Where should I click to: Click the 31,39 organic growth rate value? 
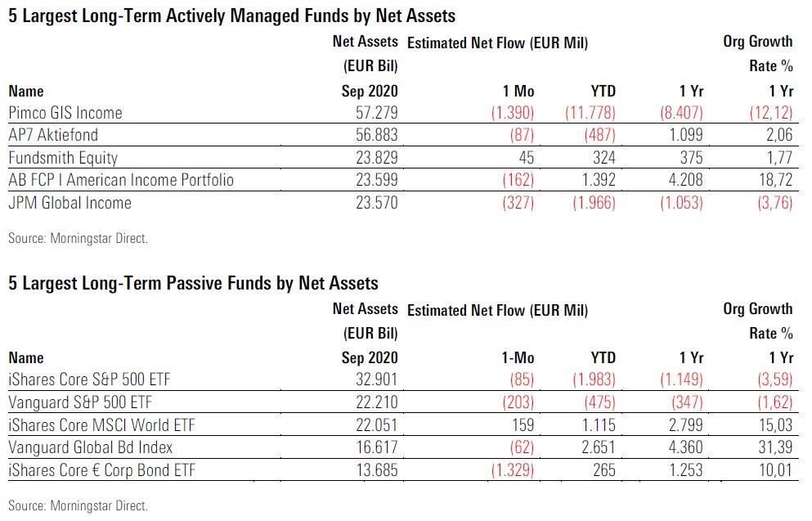tap(775, 447)
